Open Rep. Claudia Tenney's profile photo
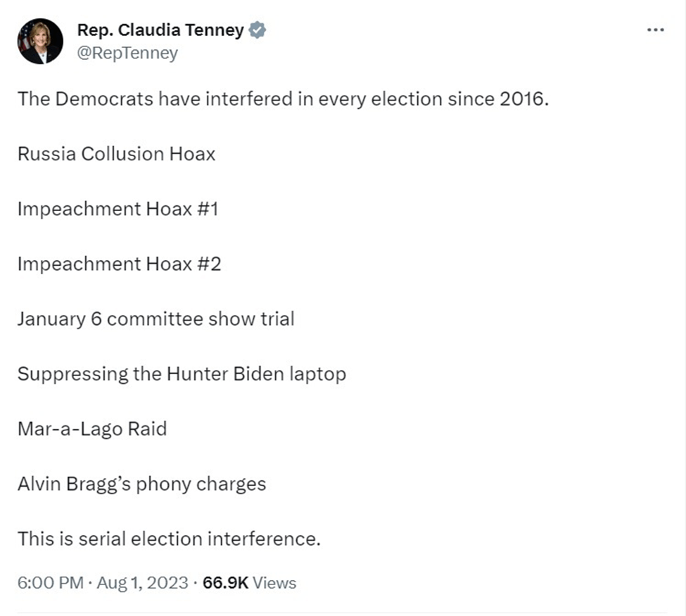Screen dimensions: 686x616 coord(41,41)
